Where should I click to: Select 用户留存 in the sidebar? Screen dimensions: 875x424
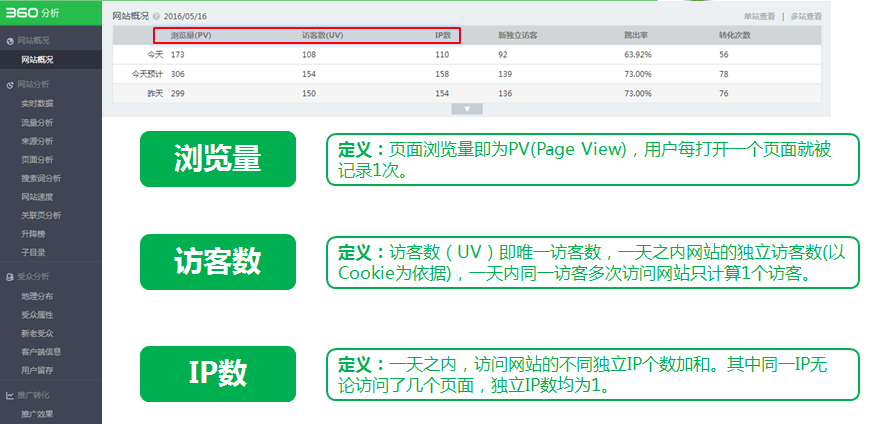[37, 370]
